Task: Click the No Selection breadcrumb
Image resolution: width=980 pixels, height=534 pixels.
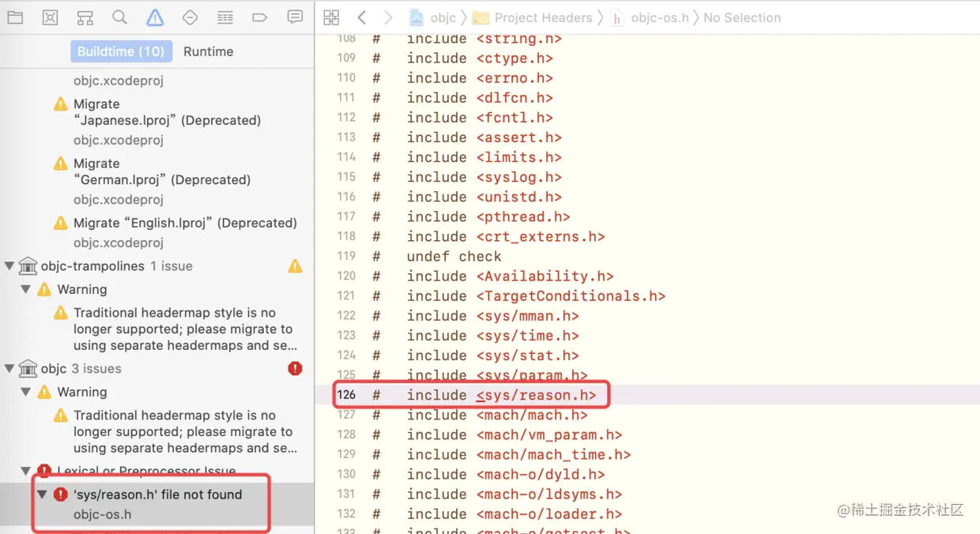Action: pos(742,17)
